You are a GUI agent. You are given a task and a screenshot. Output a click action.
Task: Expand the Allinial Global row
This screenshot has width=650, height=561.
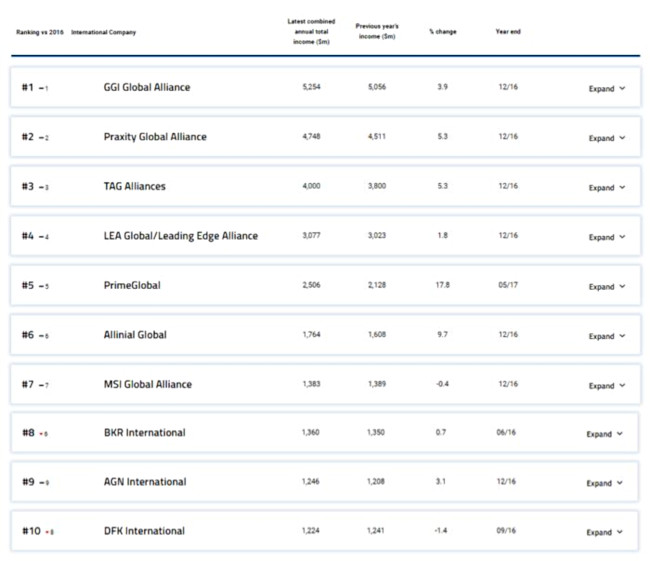(607, 336)
